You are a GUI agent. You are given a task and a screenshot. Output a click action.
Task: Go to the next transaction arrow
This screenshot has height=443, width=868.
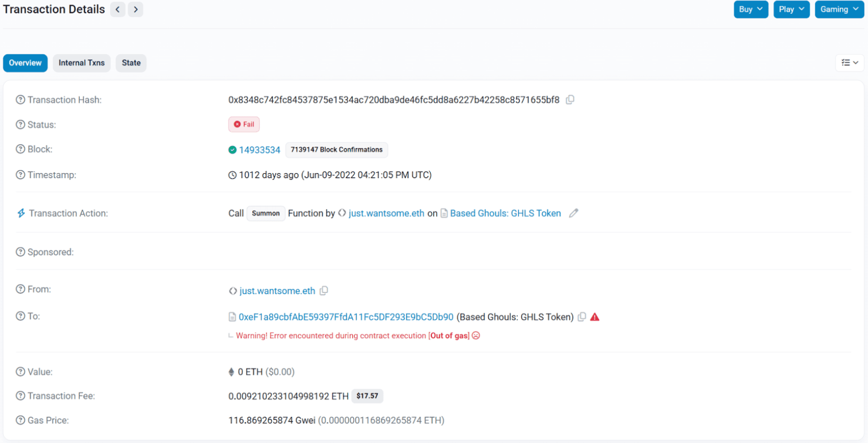[x=136, y=10]
